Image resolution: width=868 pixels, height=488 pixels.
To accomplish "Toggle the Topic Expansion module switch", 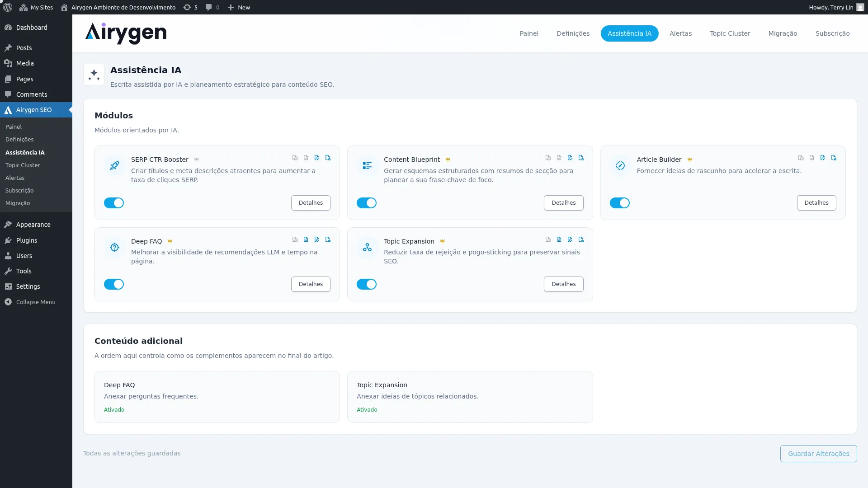I will coord(367,284).
